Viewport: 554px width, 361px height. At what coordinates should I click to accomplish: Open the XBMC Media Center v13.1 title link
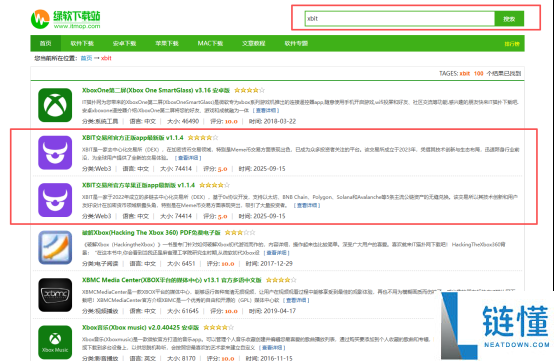pos(172,280)
